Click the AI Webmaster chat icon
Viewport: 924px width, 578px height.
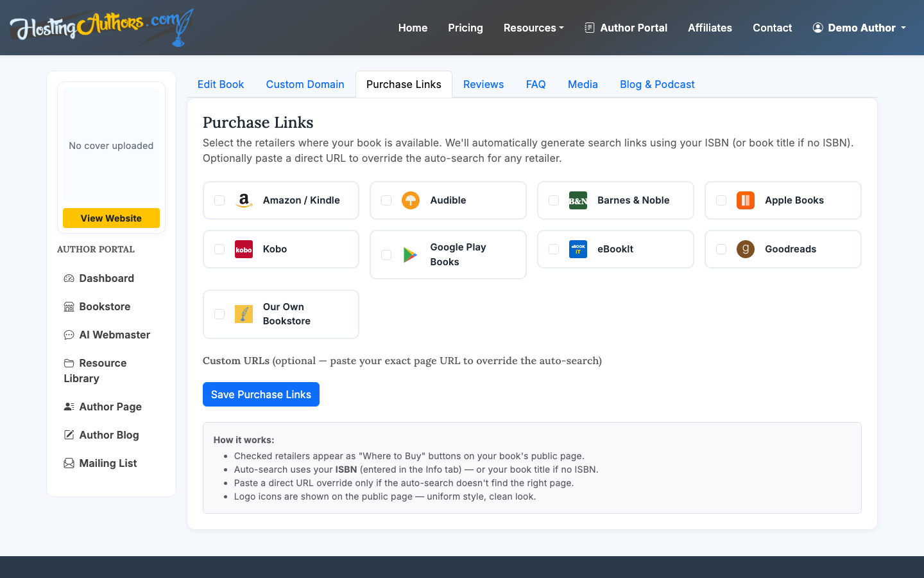(69, 335)
